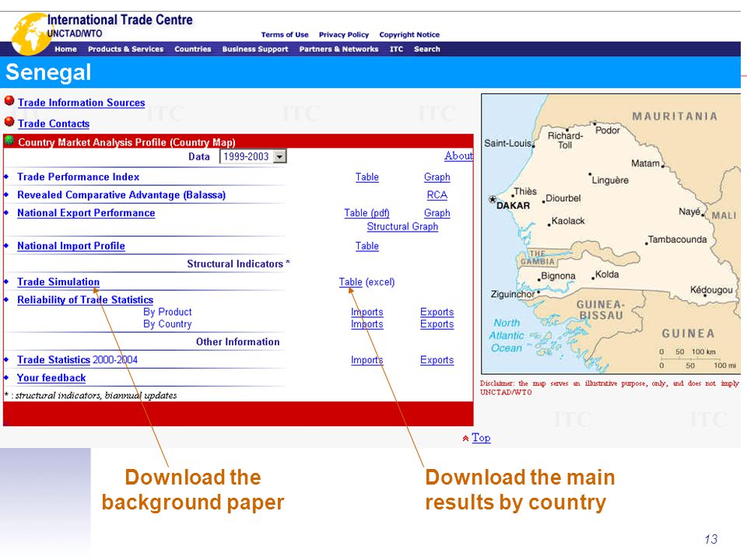Open the Privacy Policy link
The width and height of the screenshot is (747, 560).
point(343,35)
